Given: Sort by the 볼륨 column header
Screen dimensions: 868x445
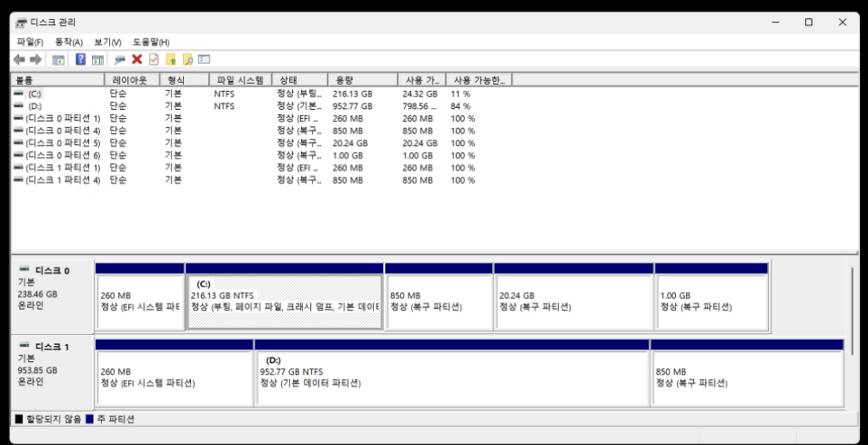Looking at the screenshot, I should [54, 80].
